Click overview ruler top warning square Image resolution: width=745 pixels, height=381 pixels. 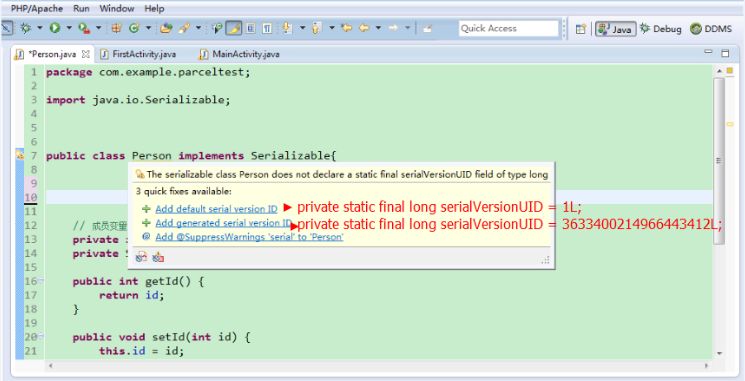tap(730, 71)
